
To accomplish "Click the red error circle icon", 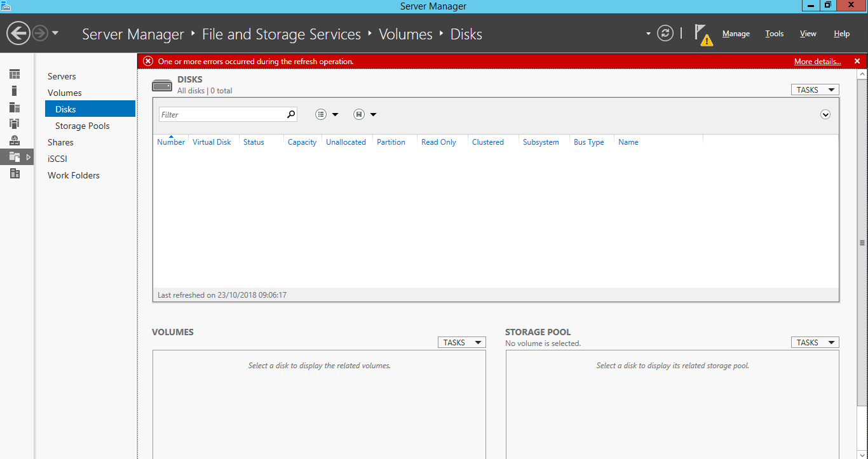I will click(x=148, y=61).
